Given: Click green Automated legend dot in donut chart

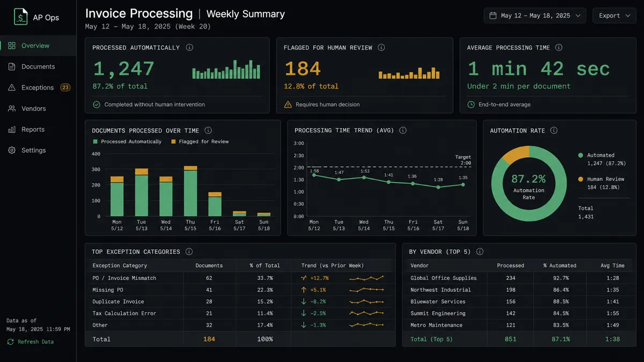Looking at the screenshot, I should (x=581, y=155).
